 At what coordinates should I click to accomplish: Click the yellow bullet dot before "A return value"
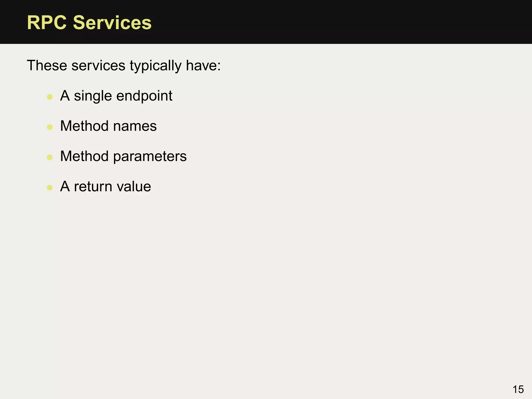[50, 188]
